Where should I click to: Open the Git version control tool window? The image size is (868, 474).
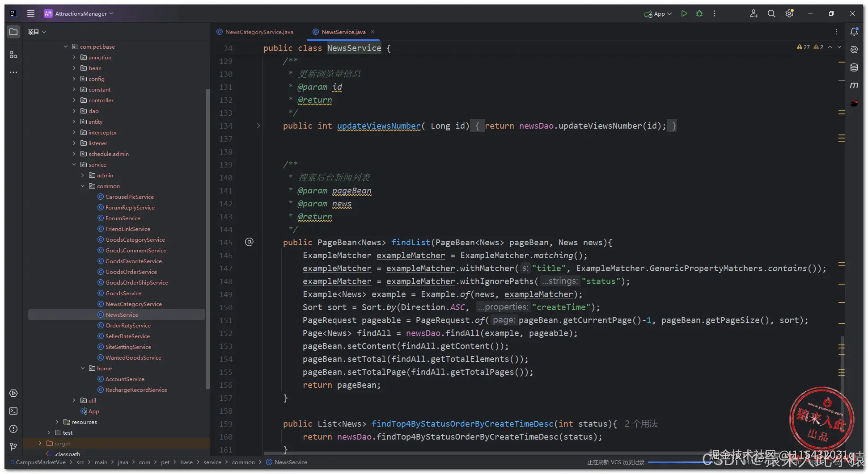(x=13, y=447)
